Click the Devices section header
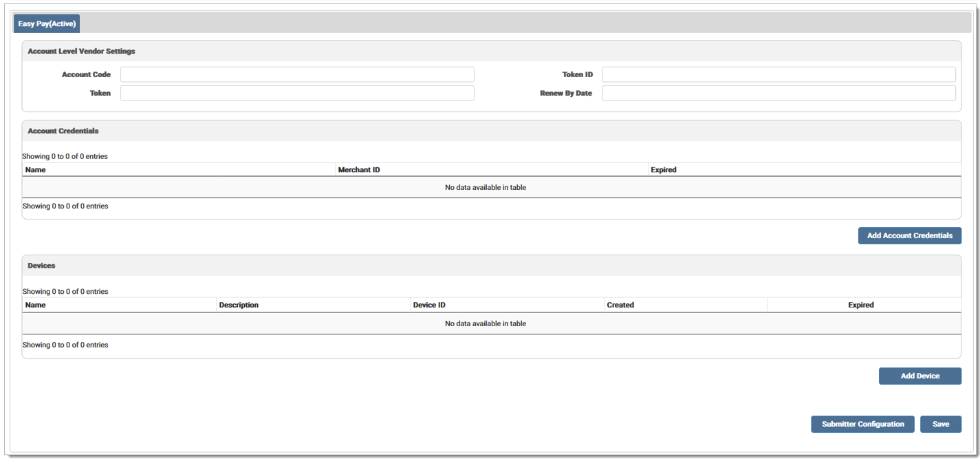Screen dimensions: 980x459 tap(41, 266)
